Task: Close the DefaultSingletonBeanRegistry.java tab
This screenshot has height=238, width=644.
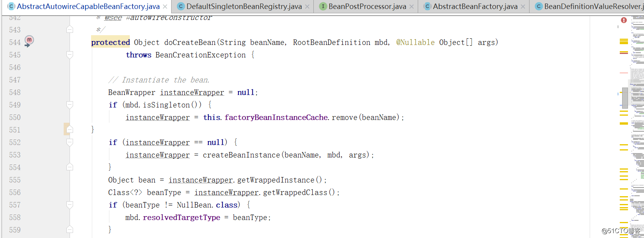Action: tap(307, 7)
